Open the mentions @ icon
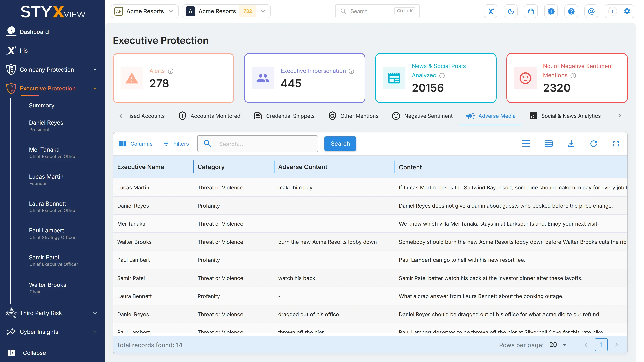The width and height of the screenshot is (644, 362). (591, 11)
